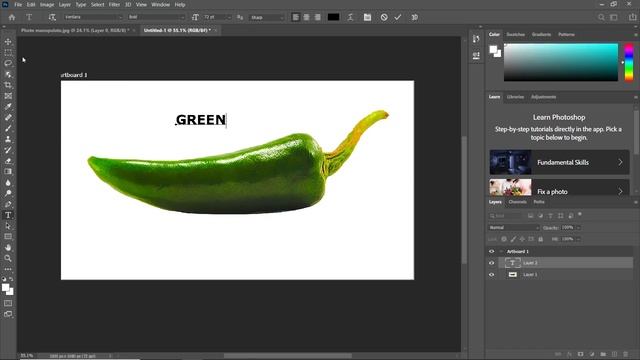Switch to the Swatches tab

point(516,34)
